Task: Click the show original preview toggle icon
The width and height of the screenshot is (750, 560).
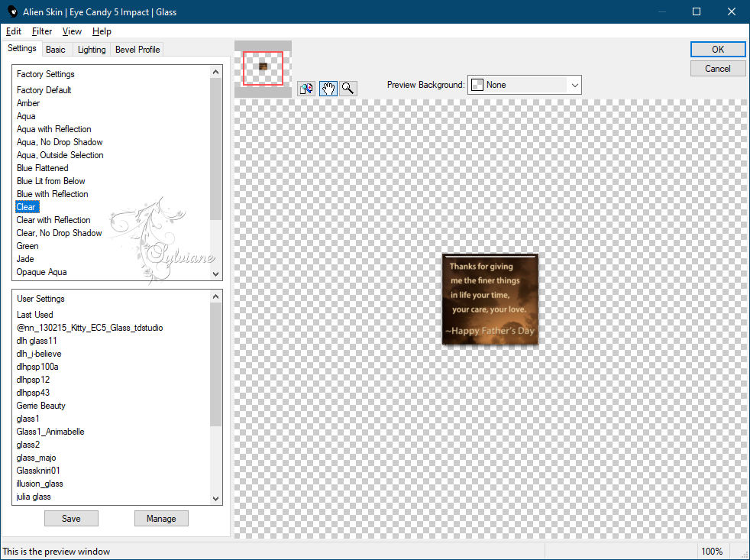Action: [306, 89]
